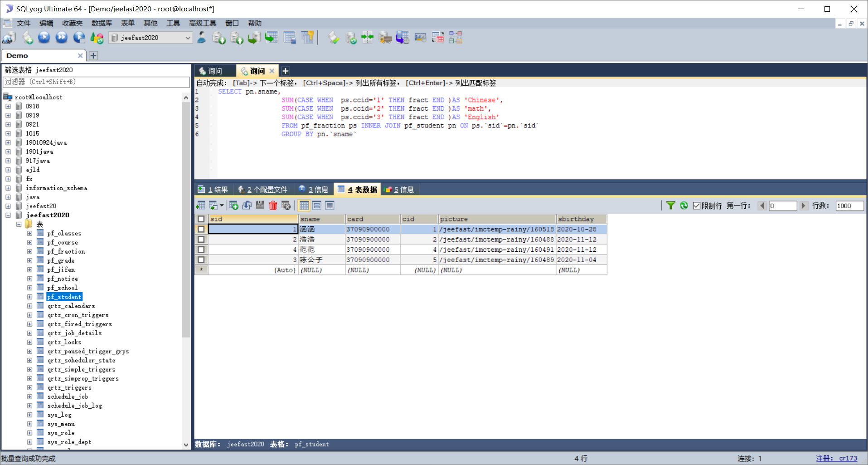868x465 pixels.
Task: Click the green filter funnel icon
Action: click(670, 206)
